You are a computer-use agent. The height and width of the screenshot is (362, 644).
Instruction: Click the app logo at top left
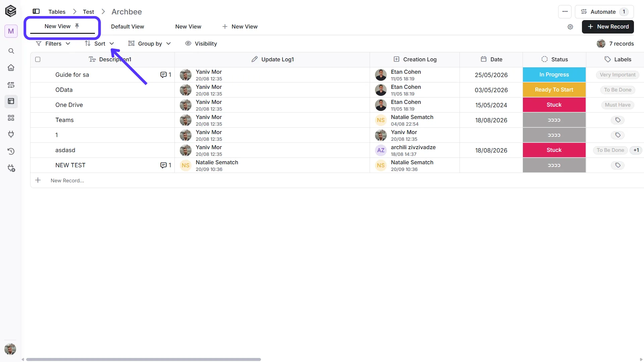click(11, 11)
